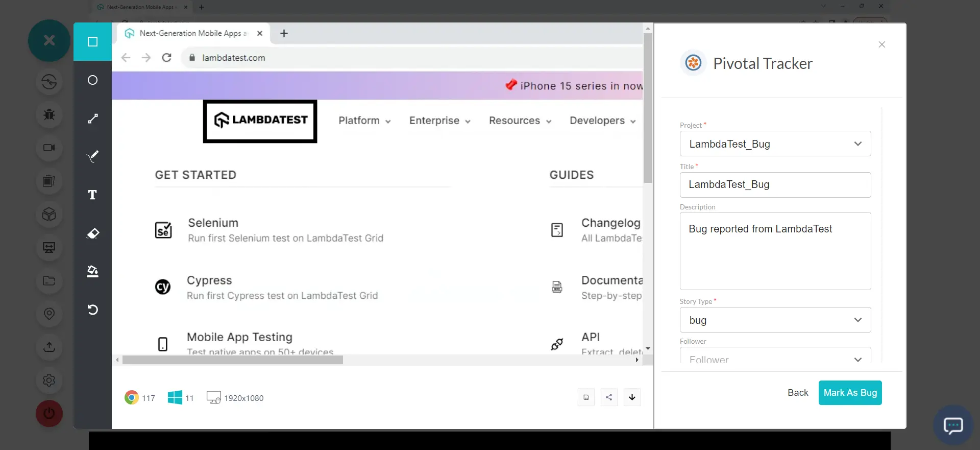Expand the Enterprise menu
This screenshot has height=450, width=980.
pyautogui.click(x=439, y=121)
